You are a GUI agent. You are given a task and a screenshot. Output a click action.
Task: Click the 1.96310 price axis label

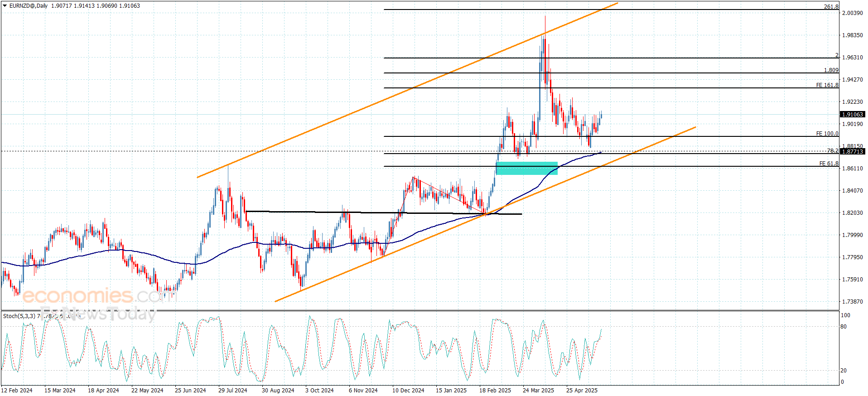click(852, 58)
